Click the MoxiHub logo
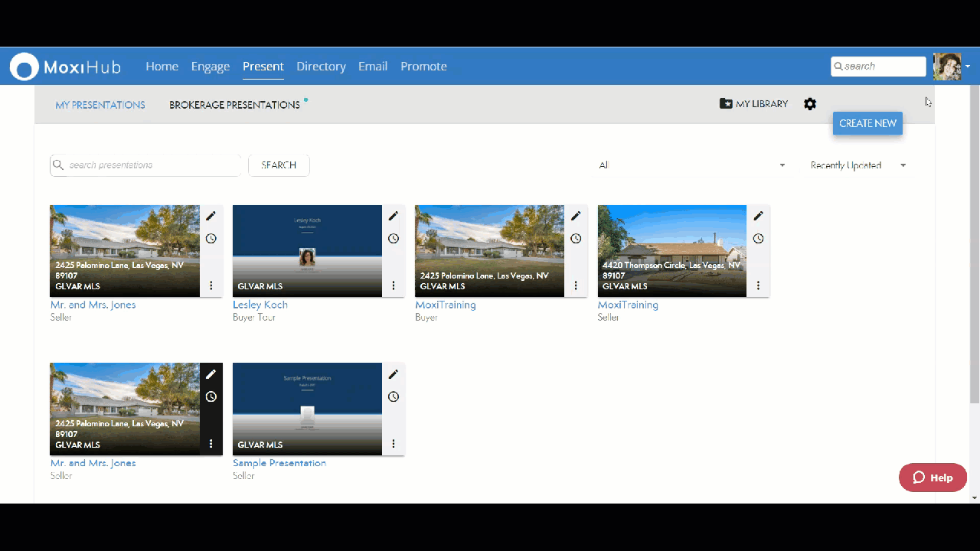 tap(66, 67)
